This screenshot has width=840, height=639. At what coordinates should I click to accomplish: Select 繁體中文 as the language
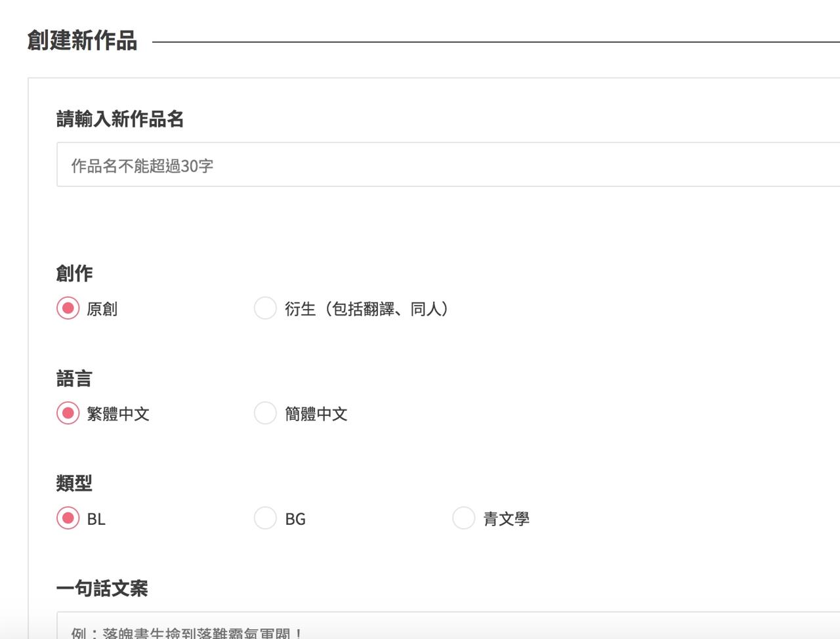(68, 413)
